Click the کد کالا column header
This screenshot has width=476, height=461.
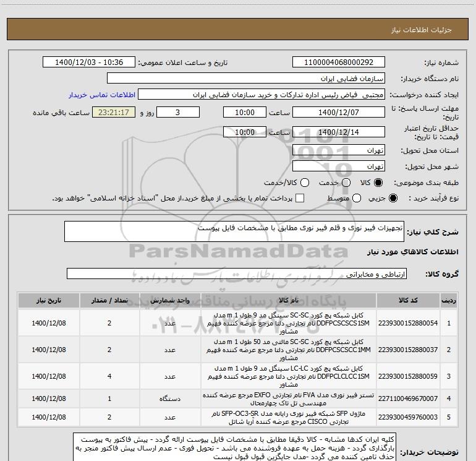[x=408, y=301]
